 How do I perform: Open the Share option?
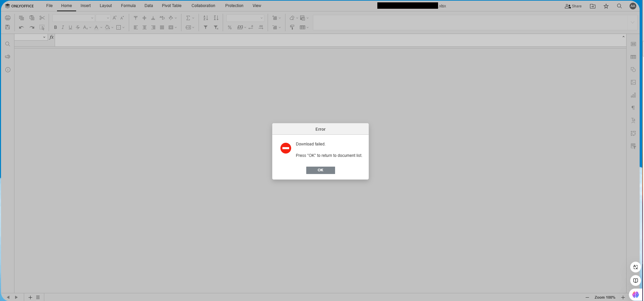pos(573,6)
